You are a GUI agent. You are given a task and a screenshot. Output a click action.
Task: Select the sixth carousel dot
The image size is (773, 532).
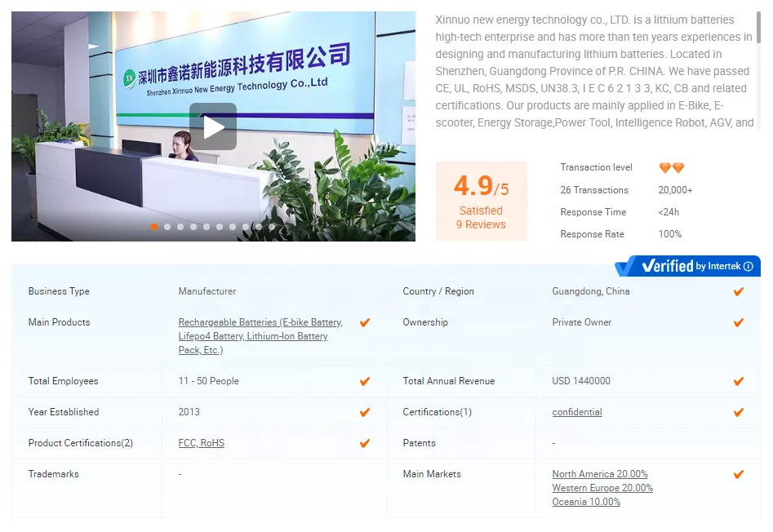220,227
